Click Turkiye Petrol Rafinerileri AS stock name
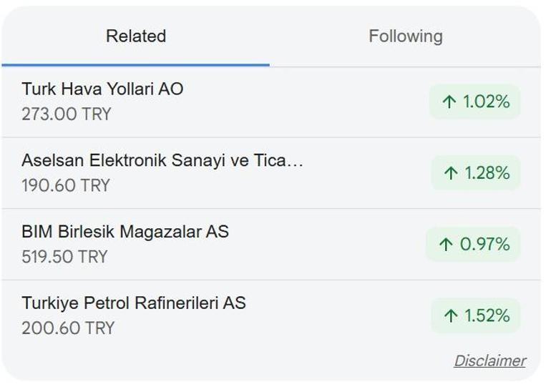This screenshot has height=392, width=551. pos(134,303)
